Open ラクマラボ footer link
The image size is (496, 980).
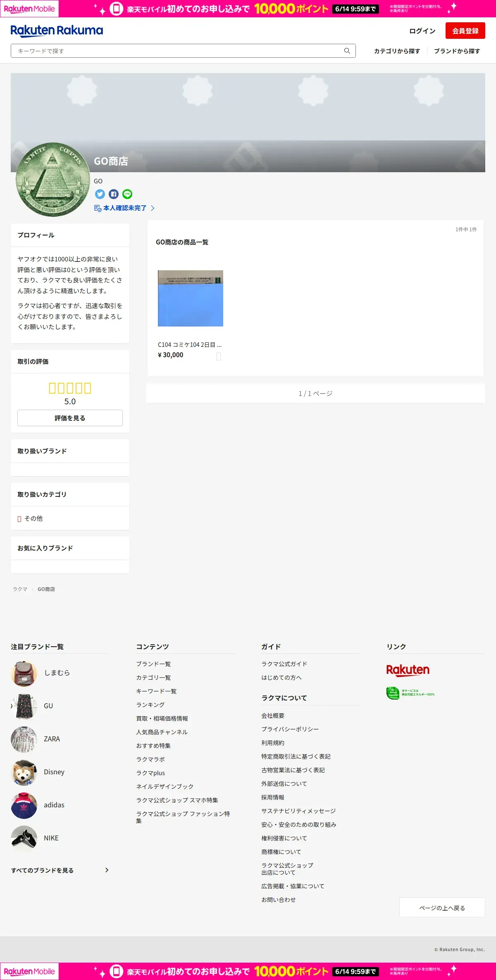[150, 759]
